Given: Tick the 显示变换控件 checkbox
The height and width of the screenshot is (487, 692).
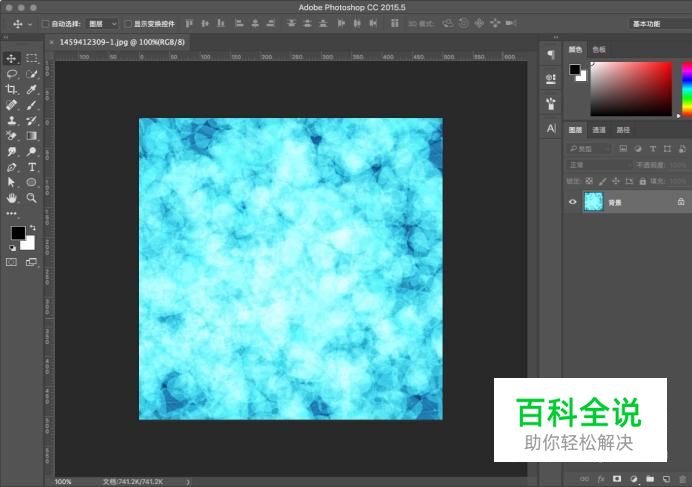Looking at the screenshot, I should click(128, 23).
